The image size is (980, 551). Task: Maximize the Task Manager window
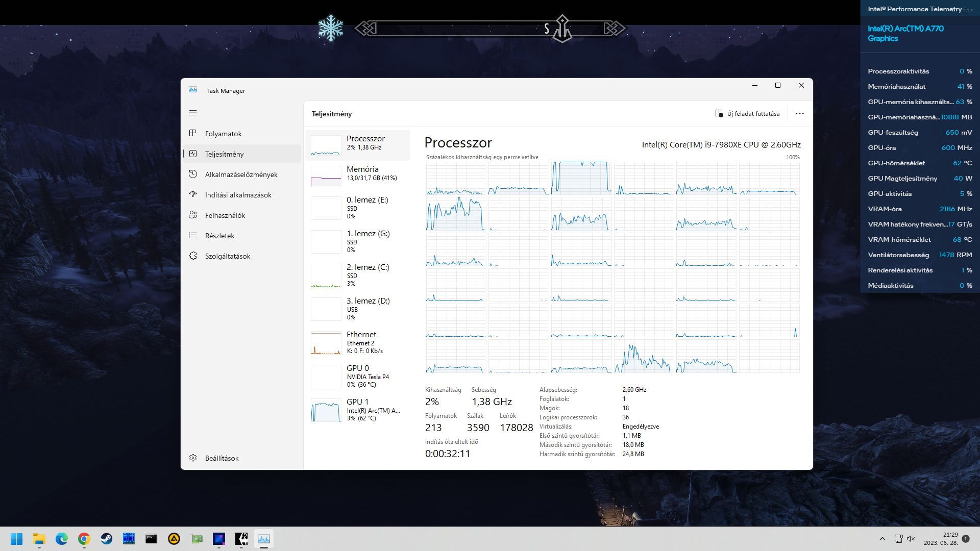(x=778, y=85)
